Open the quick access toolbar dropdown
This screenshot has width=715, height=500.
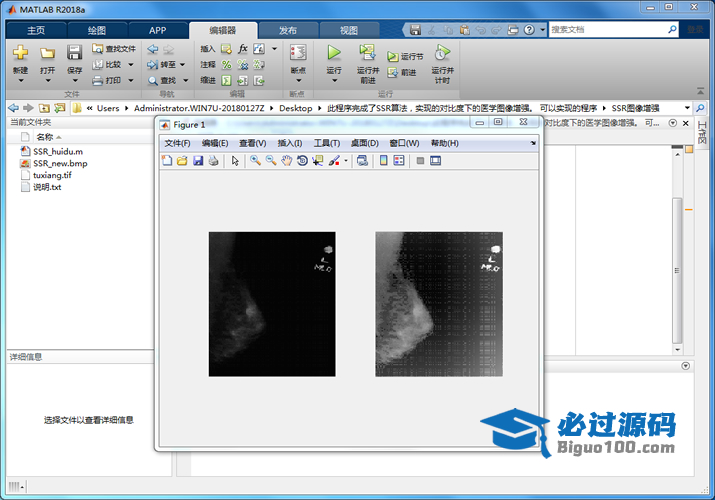(543, 30)
